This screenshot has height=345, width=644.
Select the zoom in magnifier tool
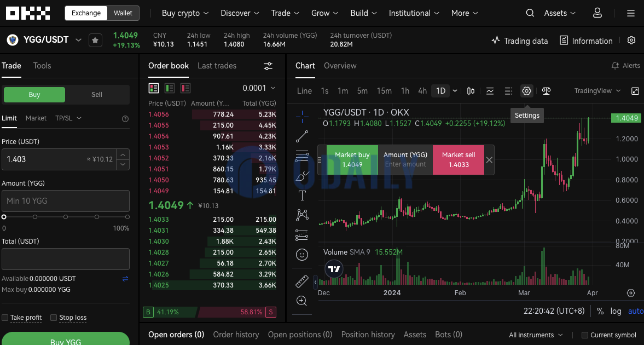[x=302, y=301]
